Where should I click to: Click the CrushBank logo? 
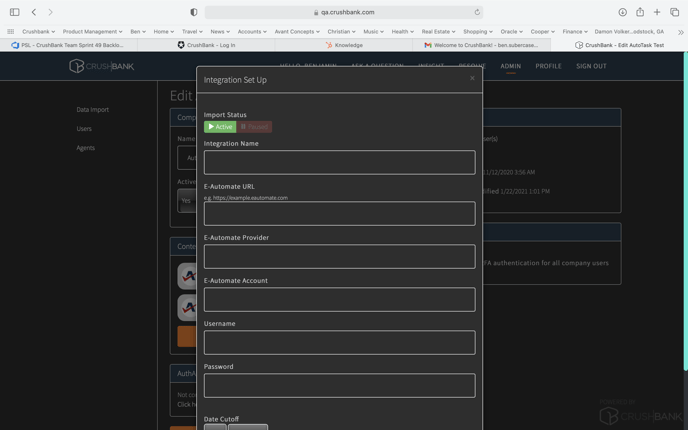101,66
